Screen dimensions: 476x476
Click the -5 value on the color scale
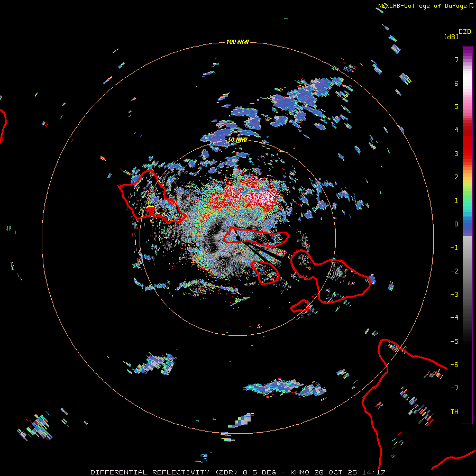(454, 342)
